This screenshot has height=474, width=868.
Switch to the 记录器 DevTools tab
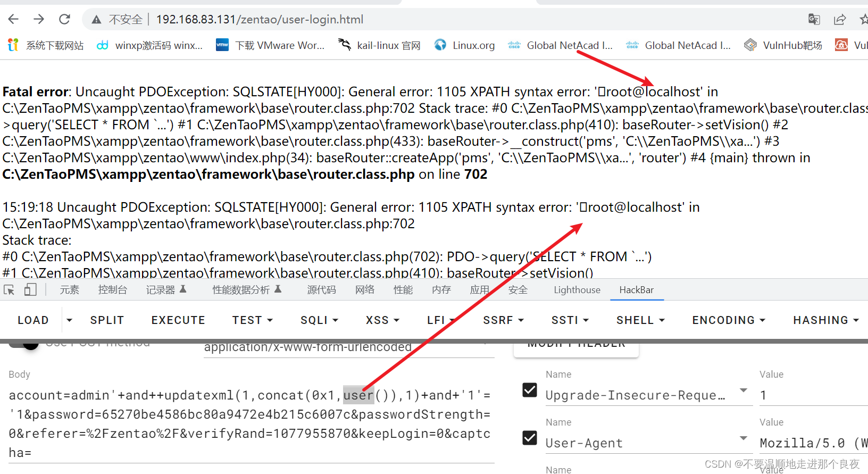166,290
